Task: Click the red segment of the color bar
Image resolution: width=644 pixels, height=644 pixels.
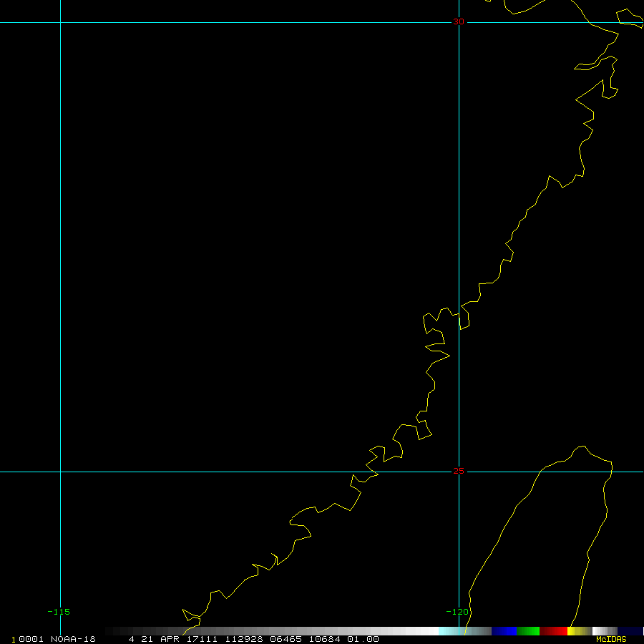Action: click(553, 631)
